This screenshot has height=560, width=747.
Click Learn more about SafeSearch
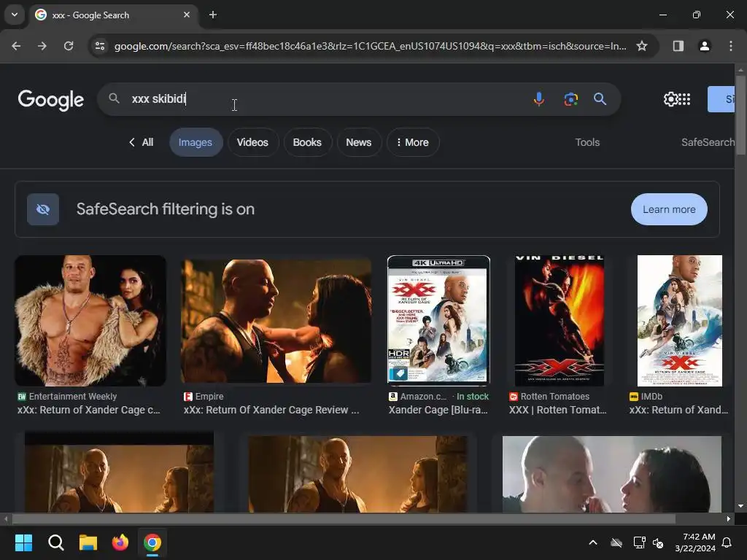click(669, 209)
